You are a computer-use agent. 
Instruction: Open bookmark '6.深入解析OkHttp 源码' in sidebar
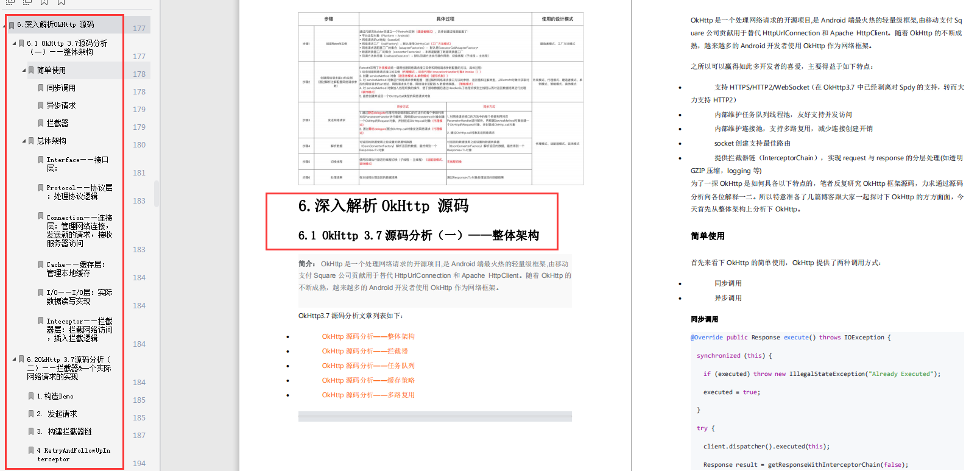[55, 25]
